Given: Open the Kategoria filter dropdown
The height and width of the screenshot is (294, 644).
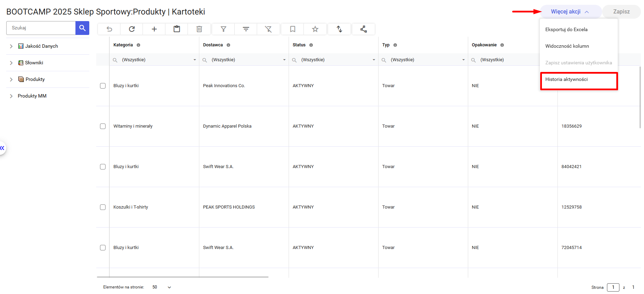Looking at the screenshot, I should [194, 60].
